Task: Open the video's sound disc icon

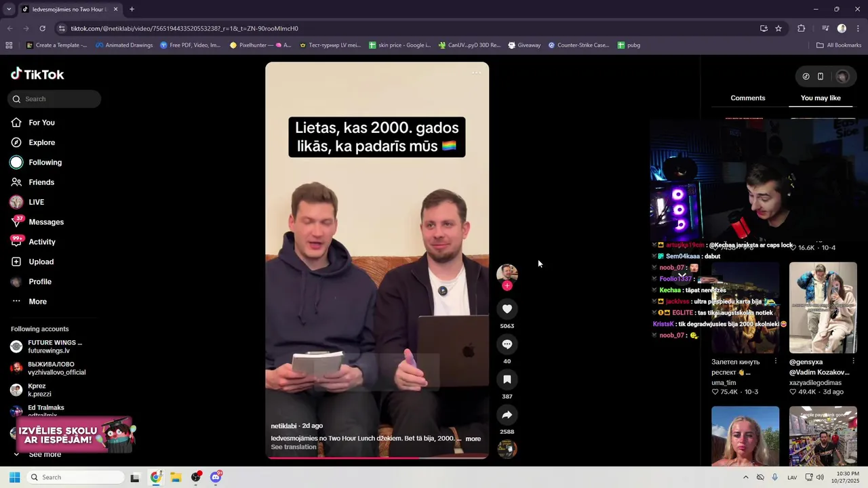Action: pyautogui.click(x=507, y=449)
